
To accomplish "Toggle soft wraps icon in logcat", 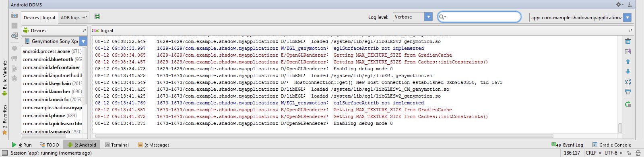I will pos(628,82).
